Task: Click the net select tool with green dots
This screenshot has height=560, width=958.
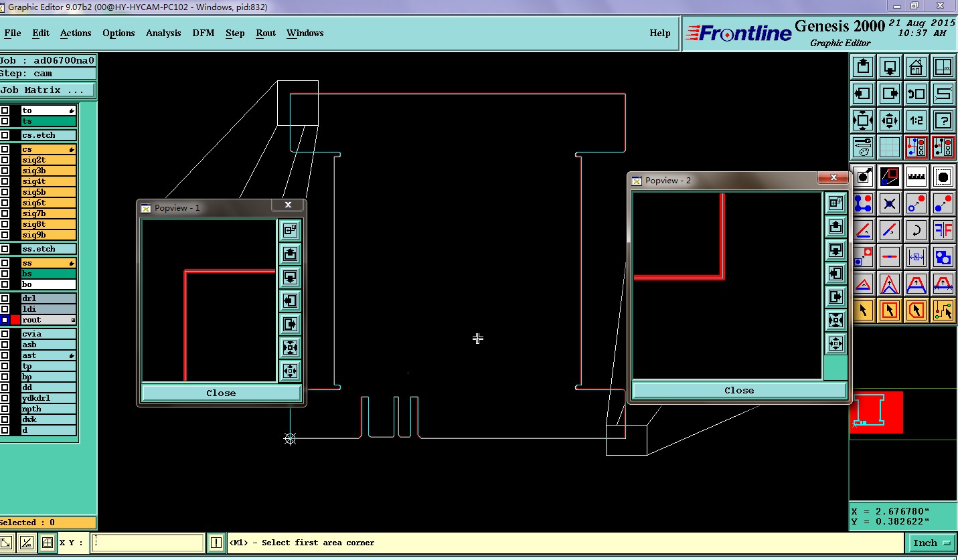Action: coord(943,310)
